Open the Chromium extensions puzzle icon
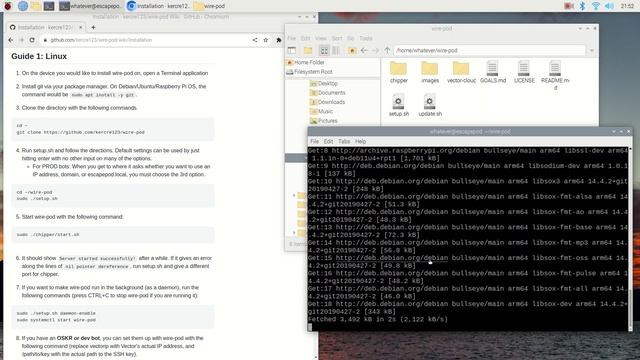The height and width of the screenshot is (360, 640). click(x=279, y=40)
